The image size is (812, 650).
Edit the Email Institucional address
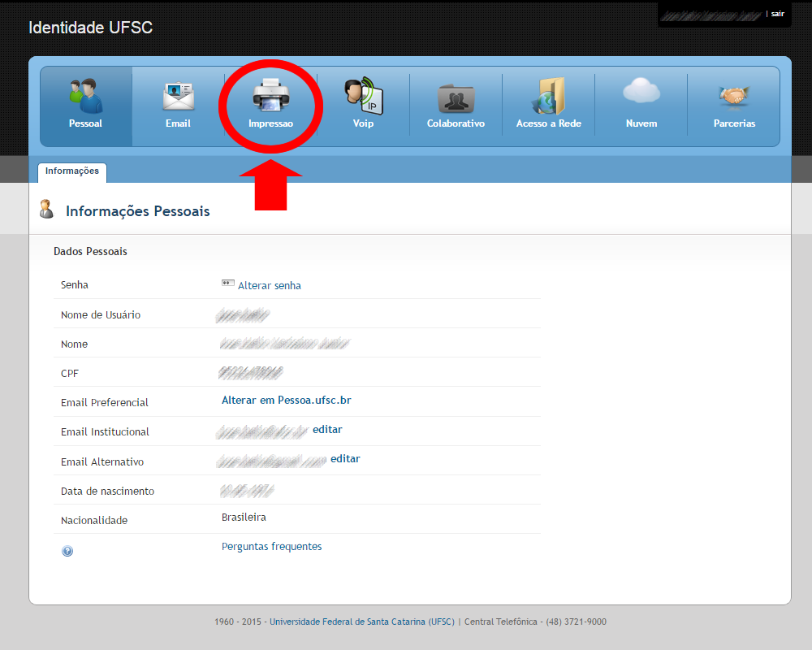327,430
